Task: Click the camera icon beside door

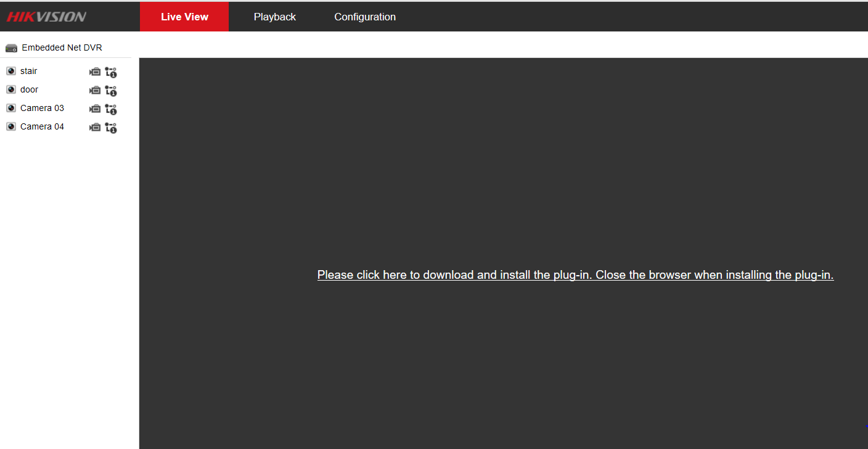Action: pyautogui.click(x=11, y=89)
